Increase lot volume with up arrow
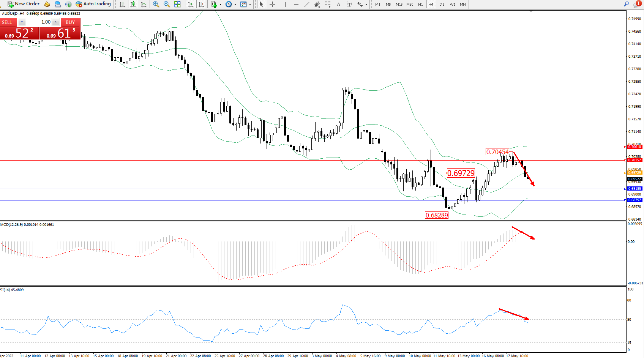 coord(56,22)
